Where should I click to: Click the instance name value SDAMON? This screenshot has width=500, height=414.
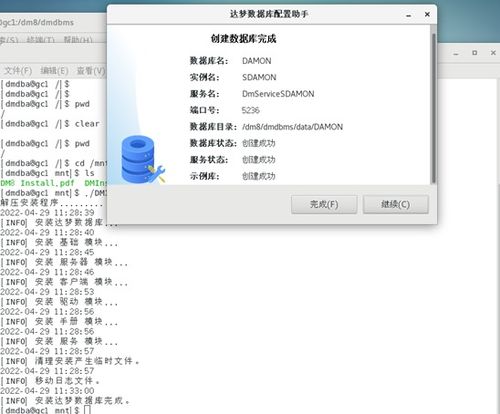(259, 77)
